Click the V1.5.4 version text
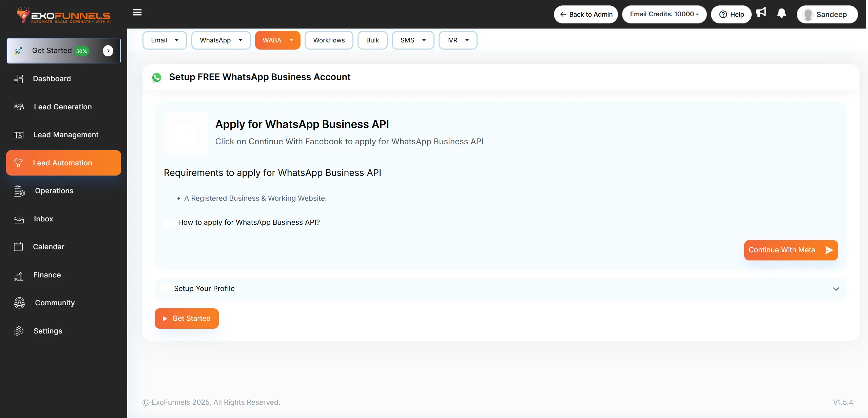 tap(843, 402)
